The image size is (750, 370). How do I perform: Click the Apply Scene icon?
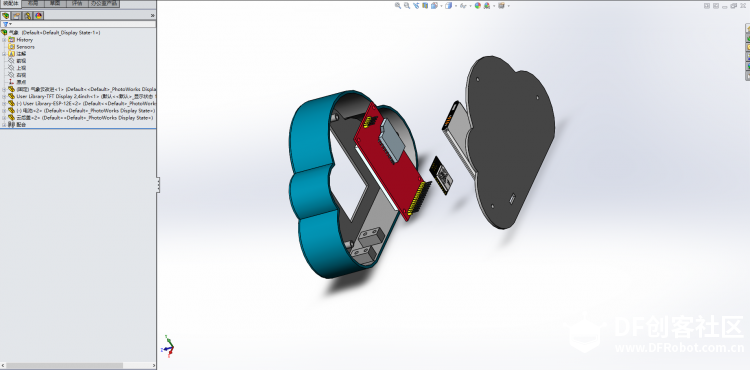pyautogui.click(x=487, y=6)
